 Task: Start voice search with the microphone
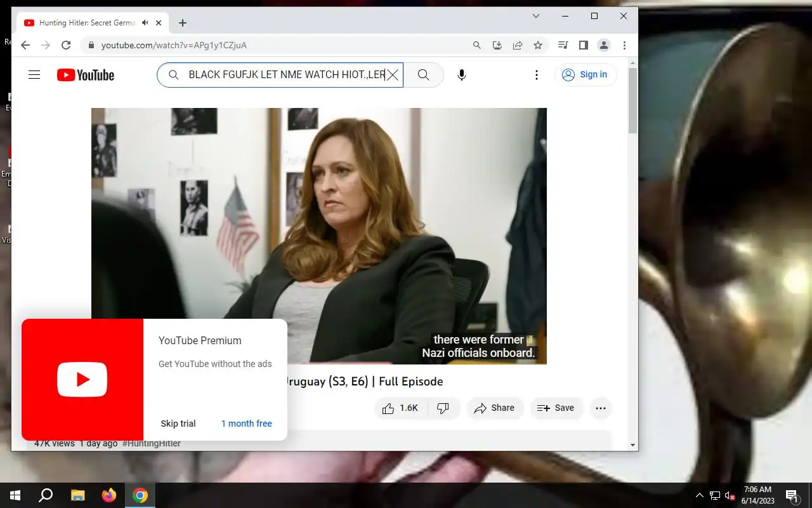click(x=462, y=75)
